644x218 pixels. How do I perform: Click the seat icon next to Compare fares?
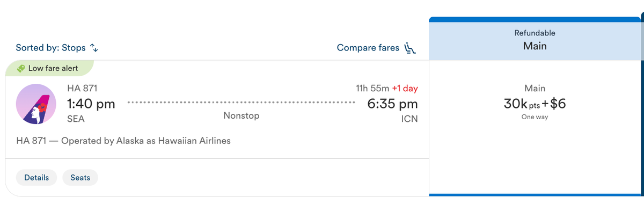point(411,48)
